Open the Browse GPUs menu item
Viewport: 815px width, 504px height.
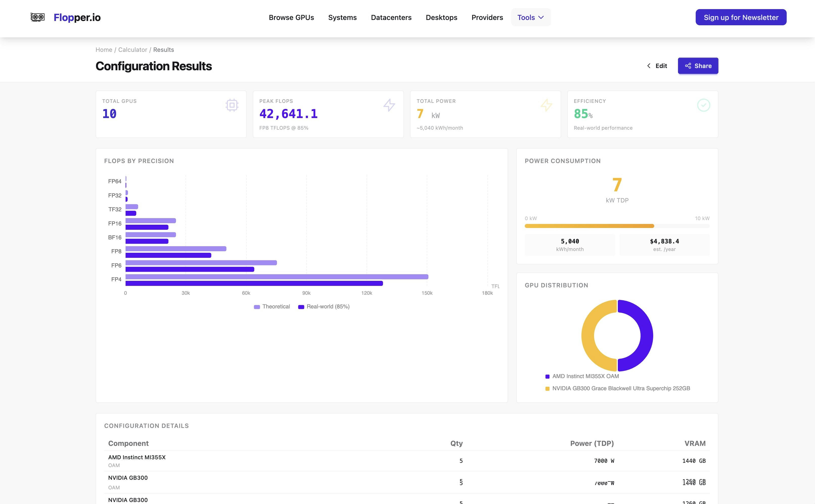click(291, 17)
